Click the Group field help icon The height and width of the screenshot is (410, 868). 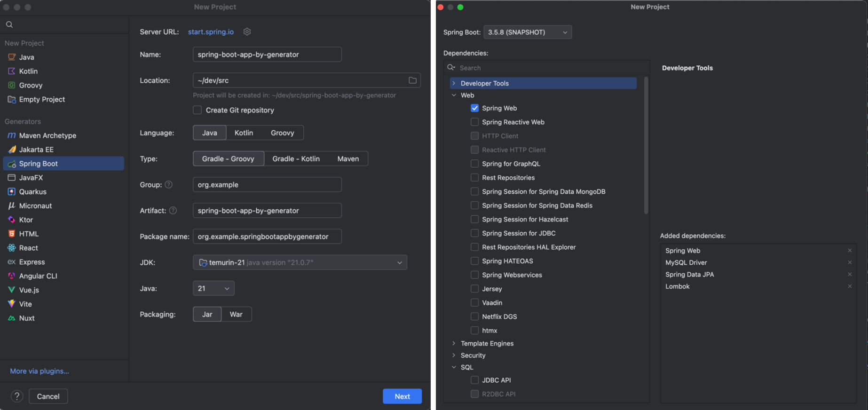169,185
